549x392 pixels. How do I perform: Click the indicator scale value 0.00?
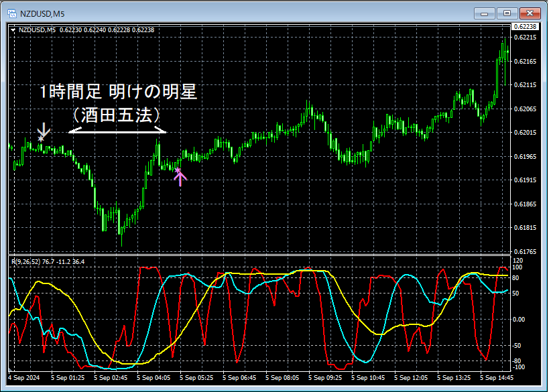pos(519,319)
